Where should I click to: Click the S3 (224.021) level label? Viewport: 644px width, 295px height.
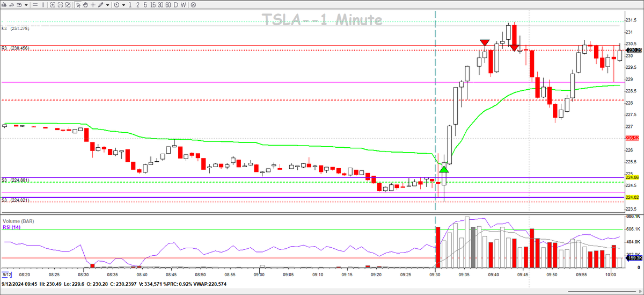tap(14, 200)
